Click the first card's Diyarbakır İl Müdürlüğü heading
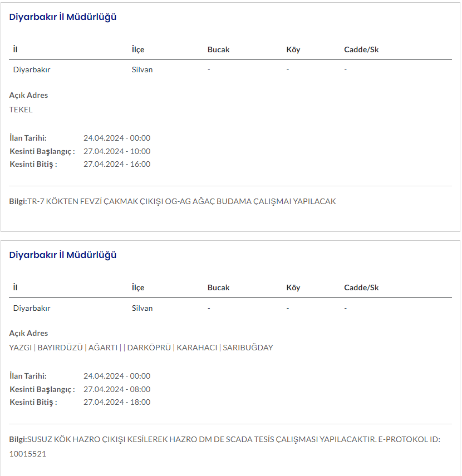This screenshot has height=476, width=462. 63,17
